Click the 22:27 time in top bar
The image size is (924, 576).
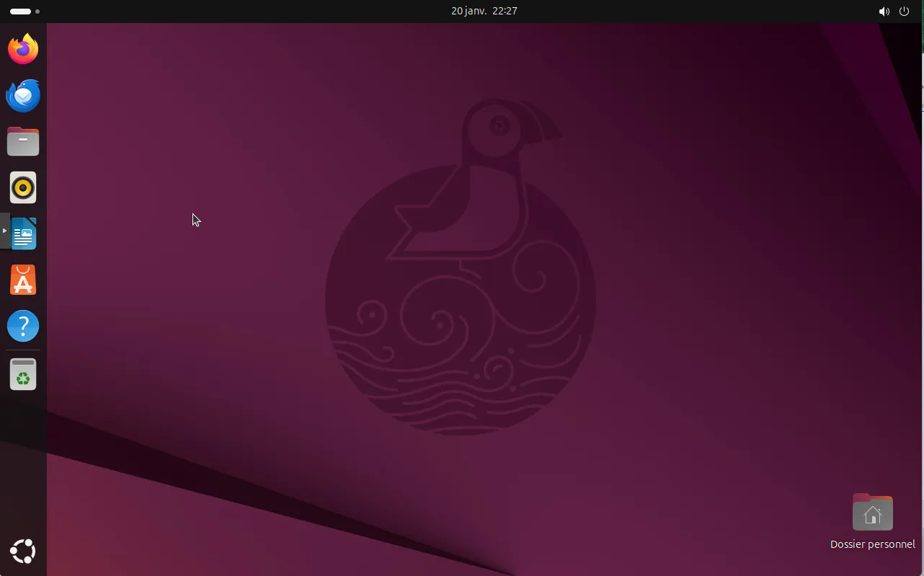505,11
